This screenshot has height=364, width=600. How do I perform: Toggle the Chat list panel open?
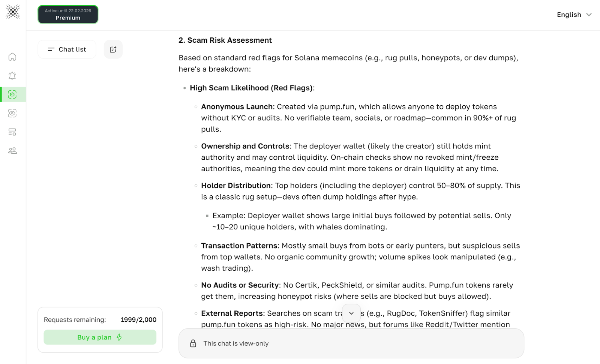(67, 49)
